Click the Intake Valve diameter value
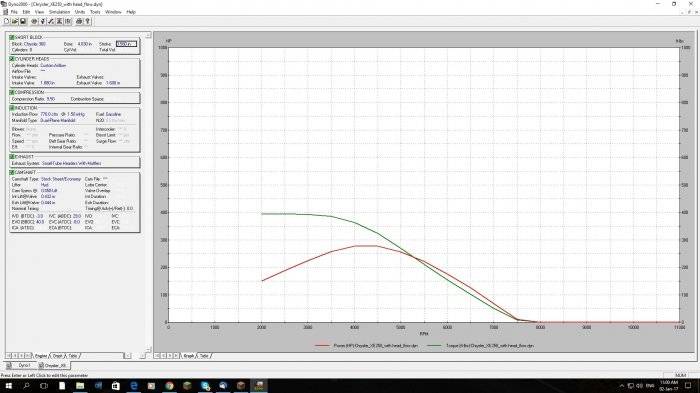Viewport: 700px width, 393px height. coord(47,83)
